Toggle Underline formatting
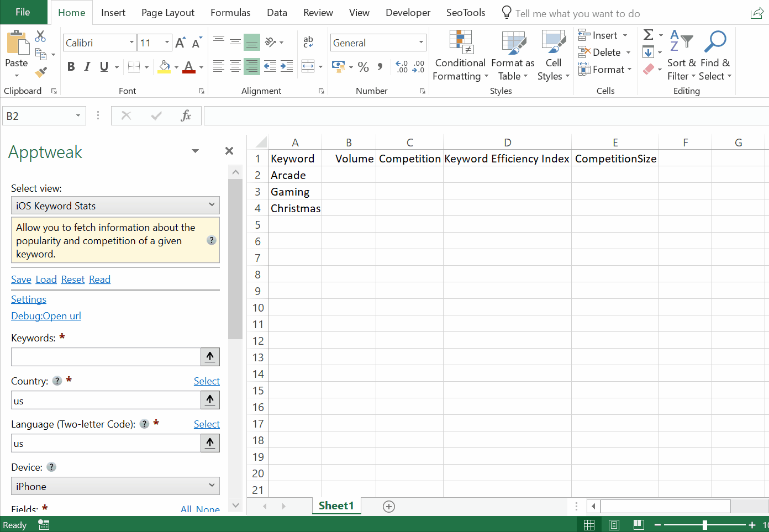The height and width of the screenshot is (532, 769). point(104,67)
